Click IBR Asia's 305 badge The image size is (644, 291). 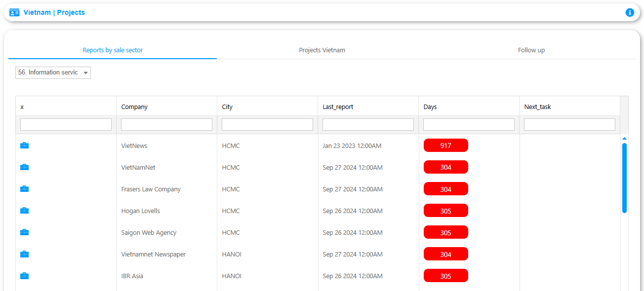tap(445, 276)
